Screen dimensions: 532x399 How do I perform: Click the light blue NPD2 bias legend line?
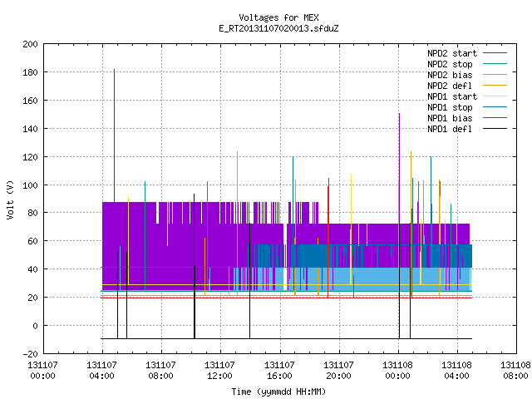coord(495,75)
